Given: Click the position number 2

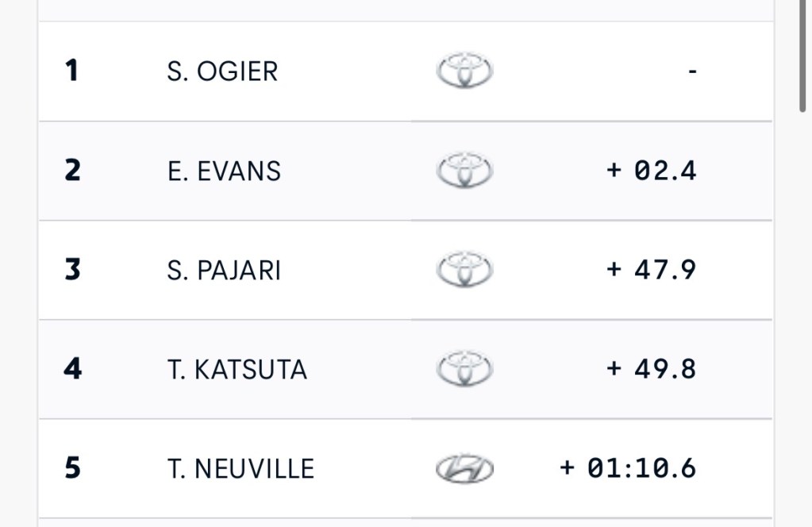Looking at the screenshot, I should (72, 171).
